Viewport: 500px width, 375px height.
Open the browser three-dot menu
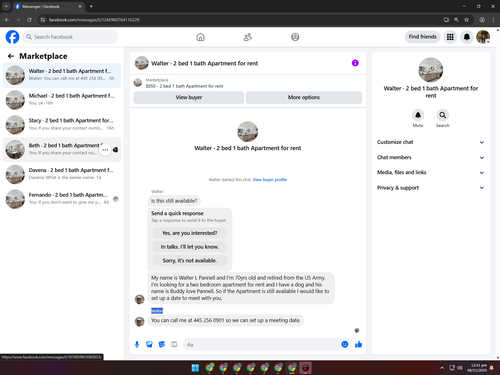(493, 20)
